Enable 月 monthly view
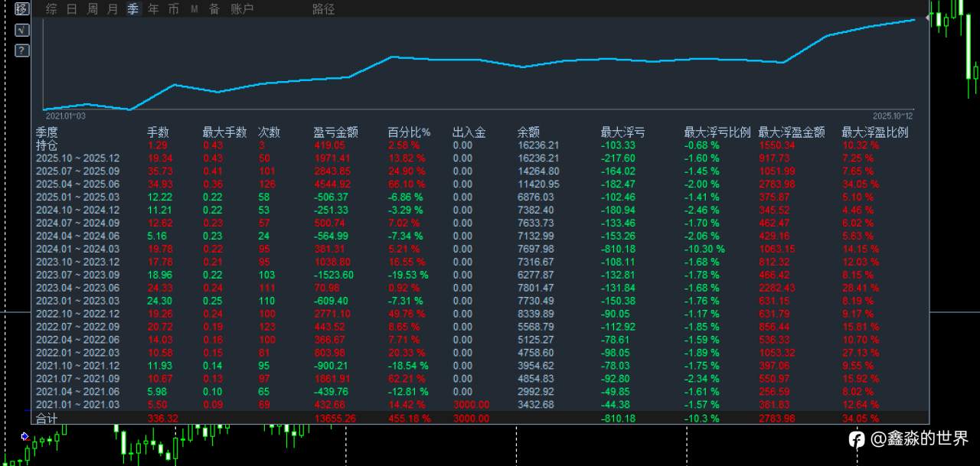 (x=110, y=9)
